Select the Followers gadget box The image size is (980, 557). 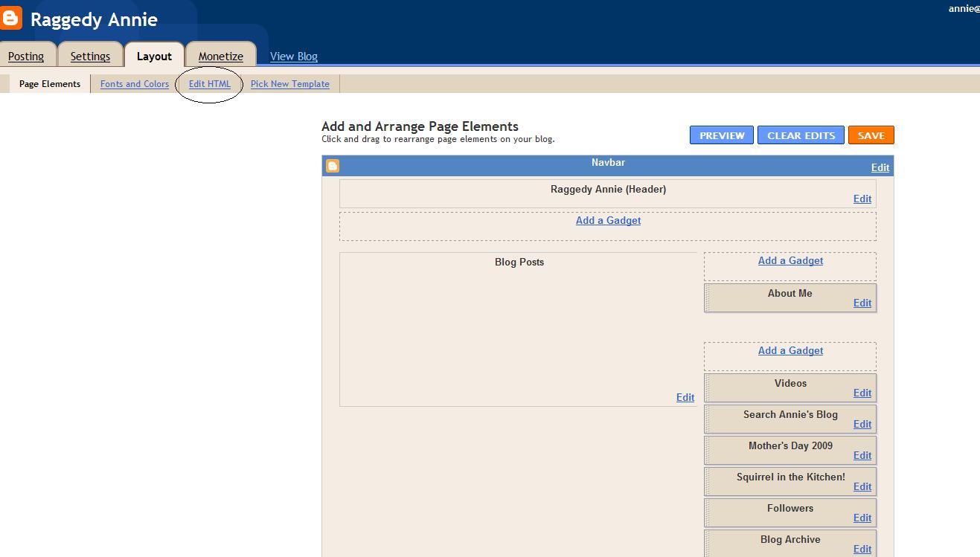(790, 512)
